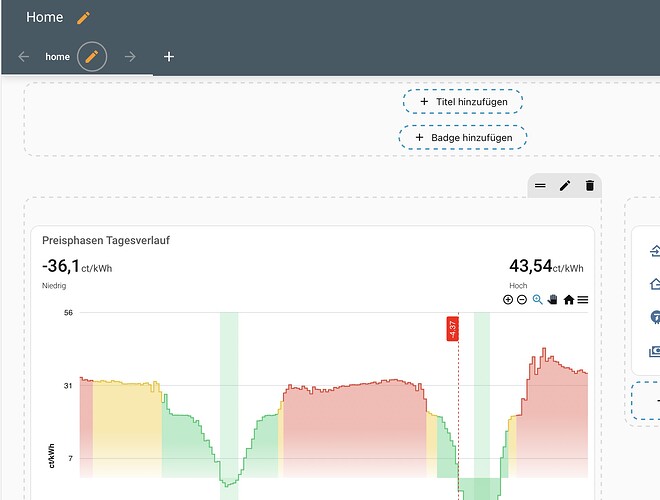This screenshot has width=660, height=500.
Task: Click the Hoch label
Action: pyautogui.click(x=518, y=286)
